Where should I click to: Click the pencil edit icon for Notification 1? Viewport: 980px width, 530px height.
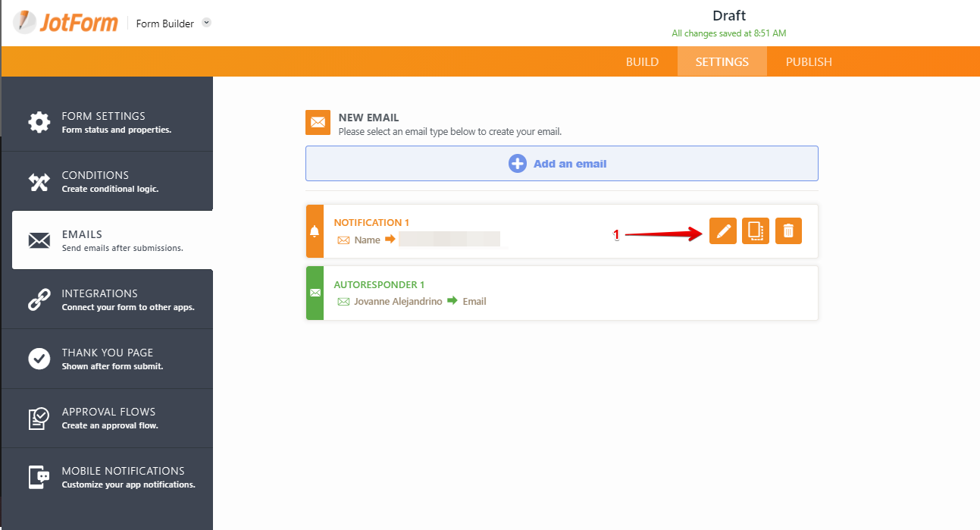pos(723,231)
